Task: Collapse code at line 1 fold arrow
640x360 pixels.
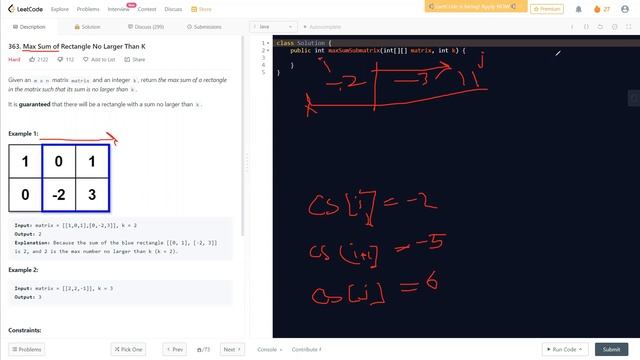Action: click(x=268, y=43)
